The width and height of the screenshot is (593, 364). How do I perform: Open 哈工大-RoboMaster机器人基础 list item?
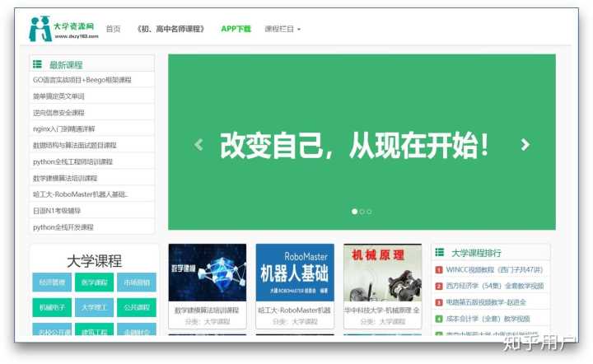(80, 194)
